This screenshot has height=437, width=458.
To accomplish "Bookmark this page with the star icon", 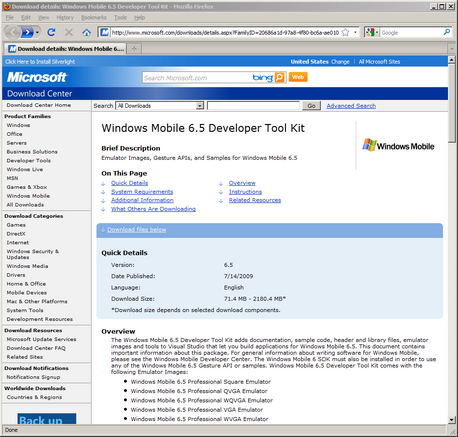I will tap(346, 32).
